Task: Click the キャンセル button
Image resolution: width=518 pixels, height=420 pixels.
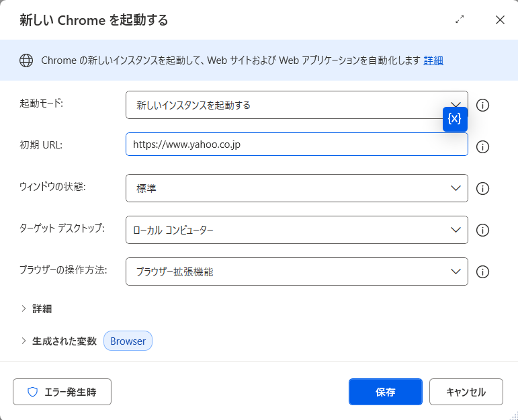Action: [x=466, y=392]
